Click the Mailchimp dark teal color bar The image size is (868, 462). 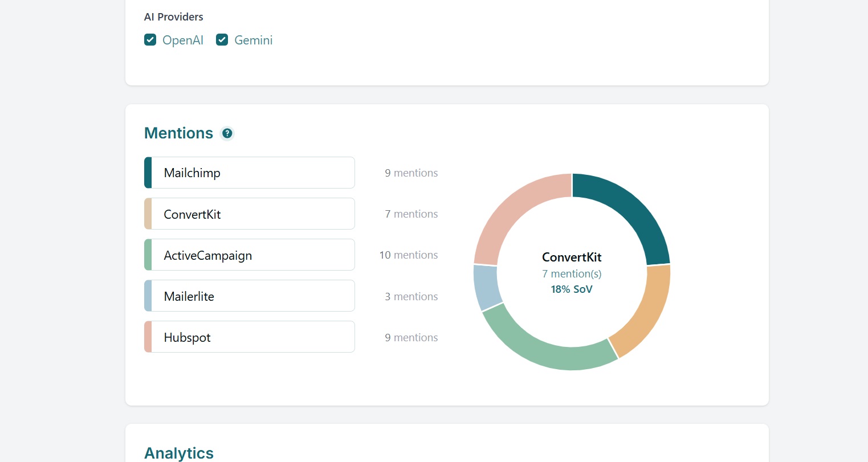tap(148, 173)
